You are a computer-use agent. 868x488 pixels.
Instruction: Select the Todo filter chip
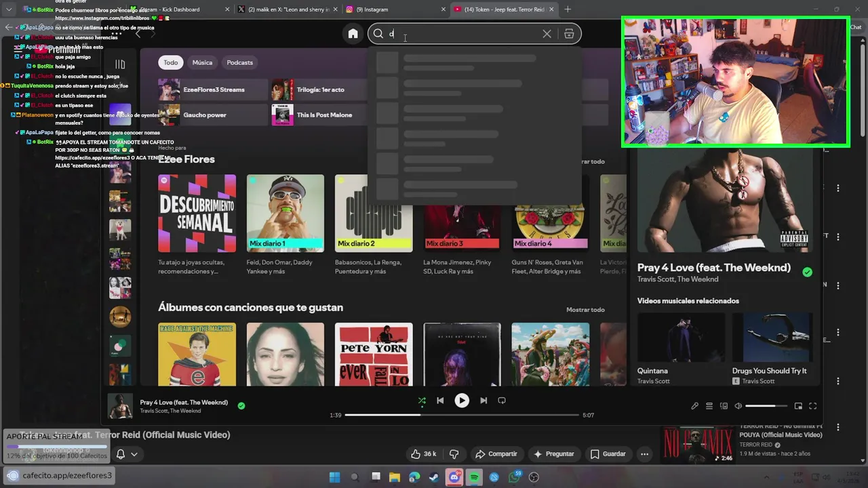171,62
